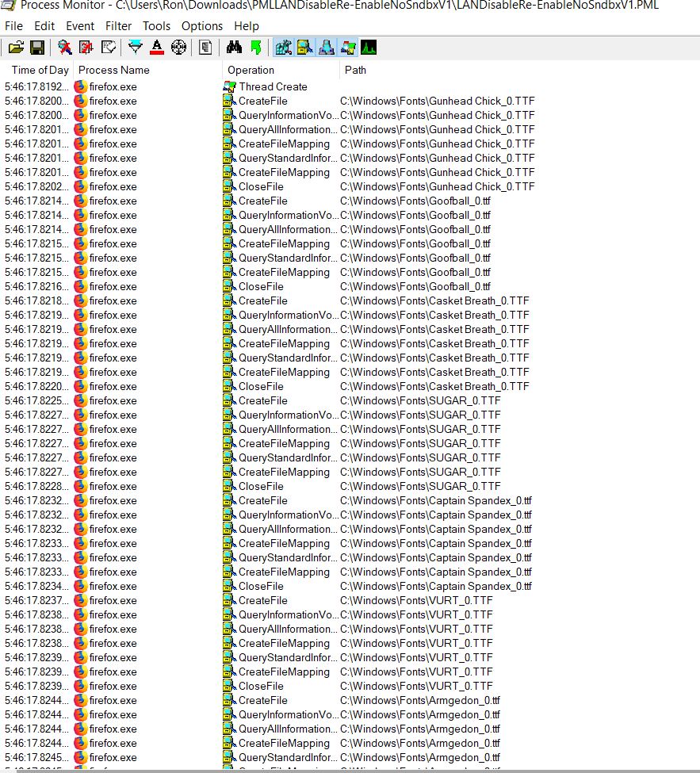Open the File menu
This screenshot has width=700, height=773.
(13, 25)
